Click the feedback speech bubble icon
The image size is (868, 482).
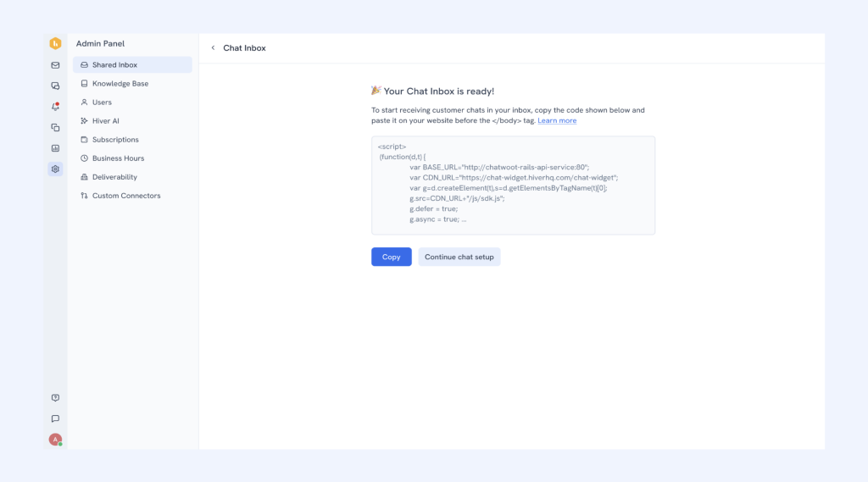tap(55, 418)
